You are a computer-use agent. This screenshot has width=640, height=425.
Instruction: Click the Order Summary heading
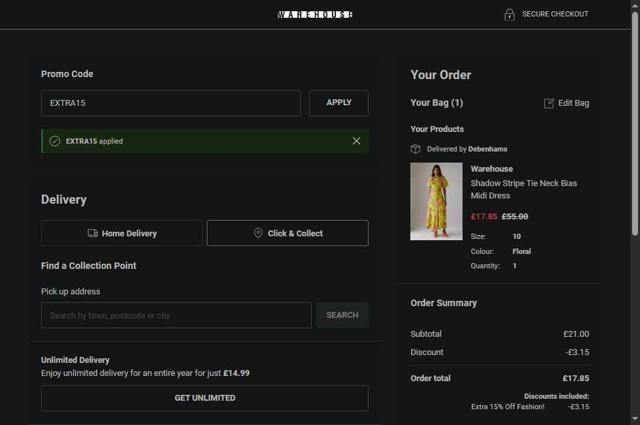click(444, 303)
